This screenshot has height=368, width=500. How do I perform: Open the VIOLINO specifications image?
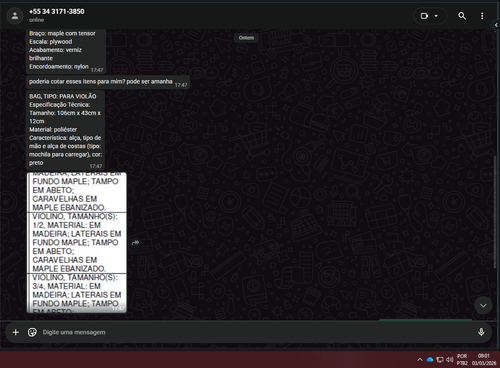[x=77, y=243]
